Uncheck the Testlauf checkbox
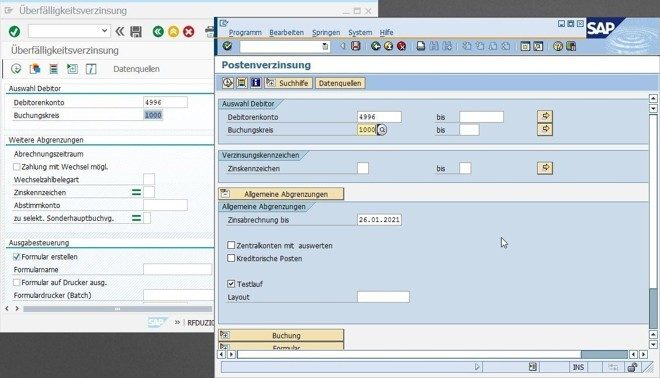Image resolution: width=660 pixels, height=378 pixels. click(x=231, y=284)
